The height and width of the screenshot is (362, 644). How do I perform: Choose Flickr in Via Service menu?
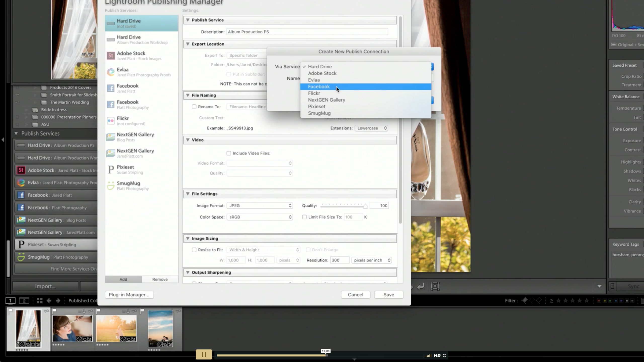366,93
